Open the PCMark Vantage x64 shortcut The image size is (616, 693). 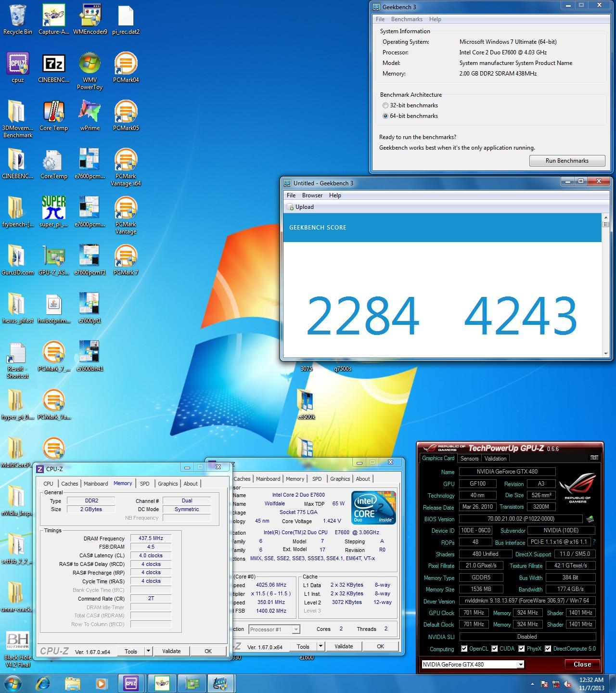tap(126, 167)
